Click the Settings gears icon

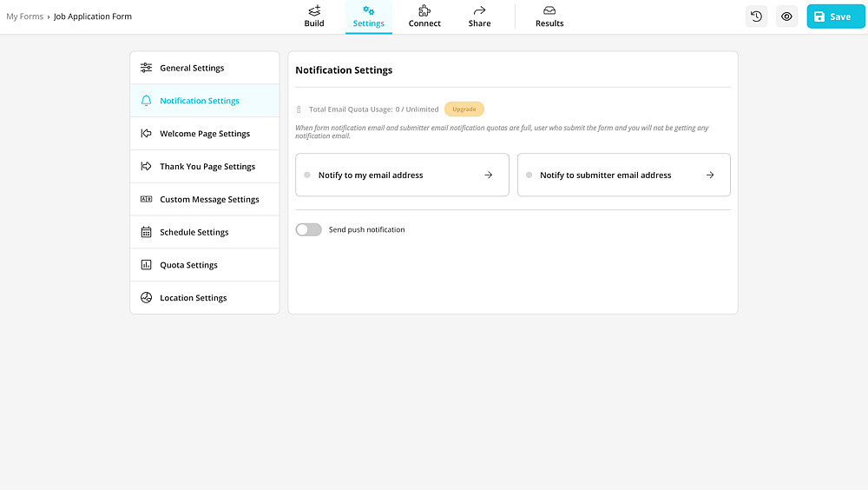(x=369, y=10)
